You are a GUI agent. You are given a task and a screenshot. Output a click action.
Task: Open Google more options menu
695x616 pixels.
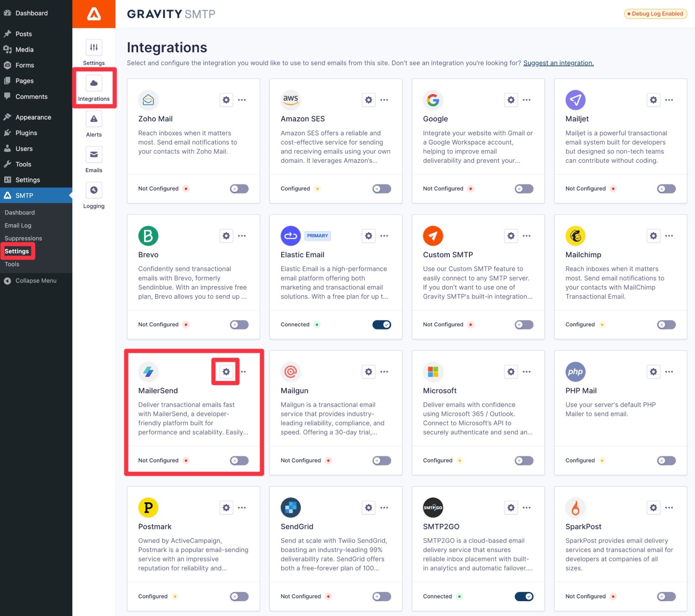527,100
